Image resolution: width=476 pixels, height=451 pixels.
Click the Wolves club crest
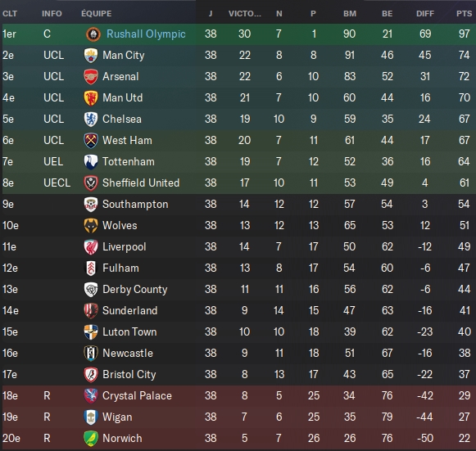pyautogui.click(x=91, y=226)
